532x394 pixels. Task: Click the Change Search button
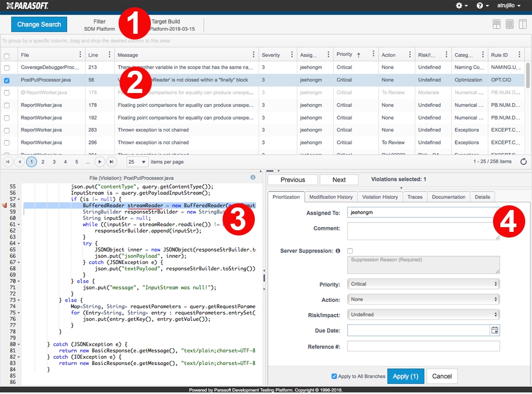coord(39,24)
